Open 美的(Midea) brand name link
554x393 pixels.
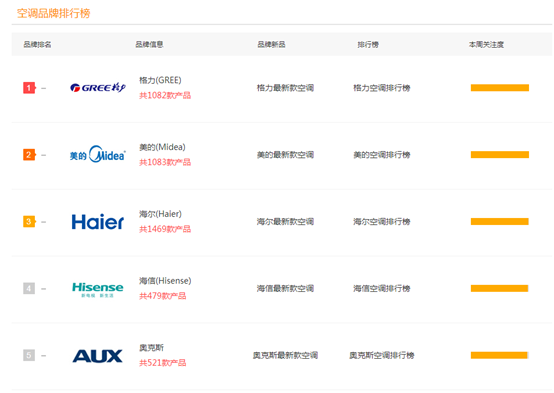pyautogui.click(x=162, y=147)
